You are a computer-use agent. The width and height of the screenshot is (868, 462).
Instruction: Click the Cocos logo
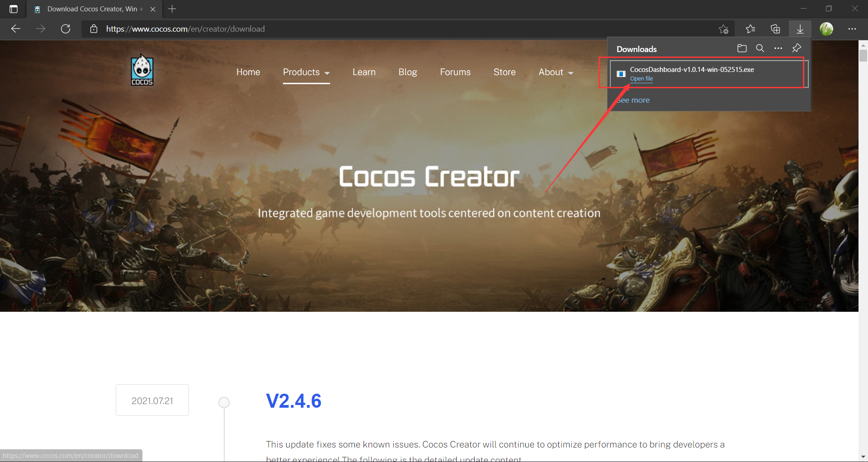point(142,70)
